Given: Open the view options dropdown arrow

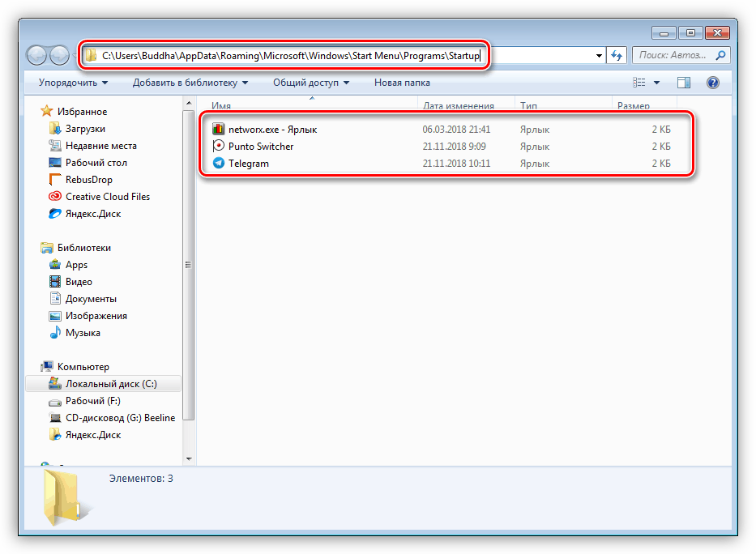Looking at the screenshot, I should click(x=656, y=83).
